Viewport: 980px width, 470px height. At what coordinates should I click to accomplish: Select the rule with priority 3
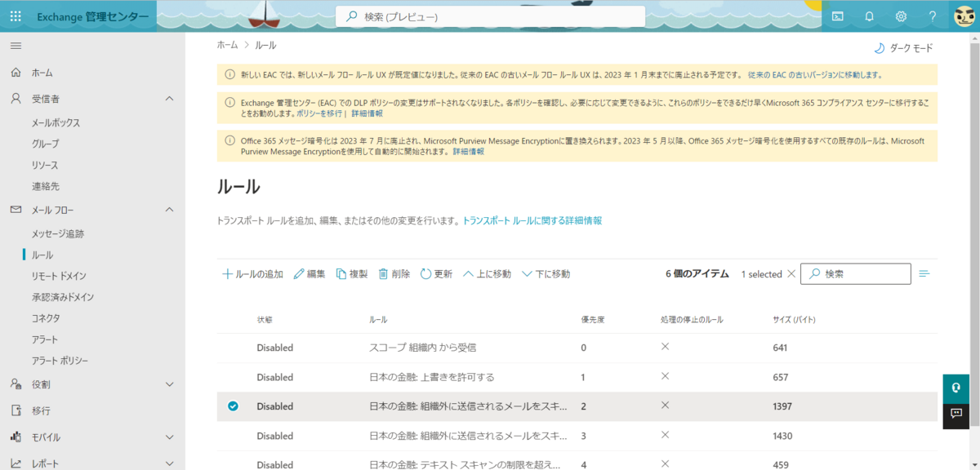click(577, 436)
